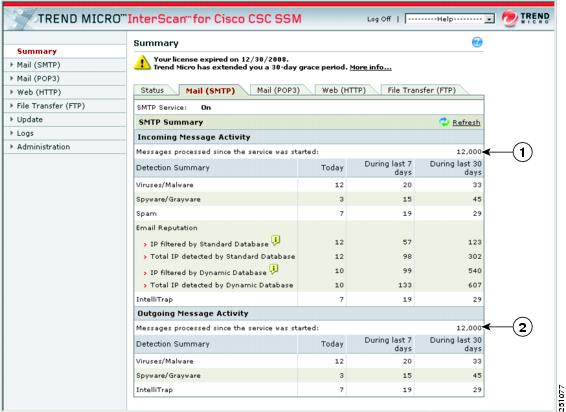Click the Summary page heading
The width and height of the screenshot is (566, 412).
tap(156, 43)
